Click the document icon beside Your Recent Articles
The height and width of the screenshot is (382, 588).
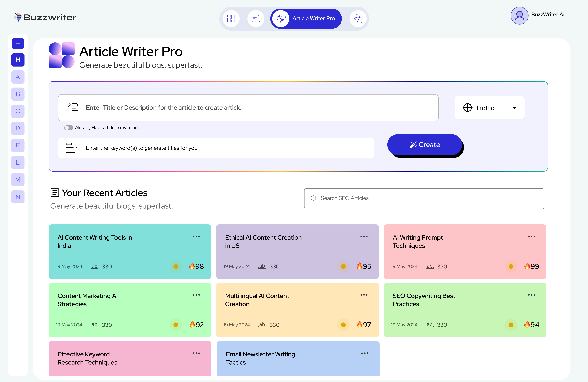tap(55, 193)
